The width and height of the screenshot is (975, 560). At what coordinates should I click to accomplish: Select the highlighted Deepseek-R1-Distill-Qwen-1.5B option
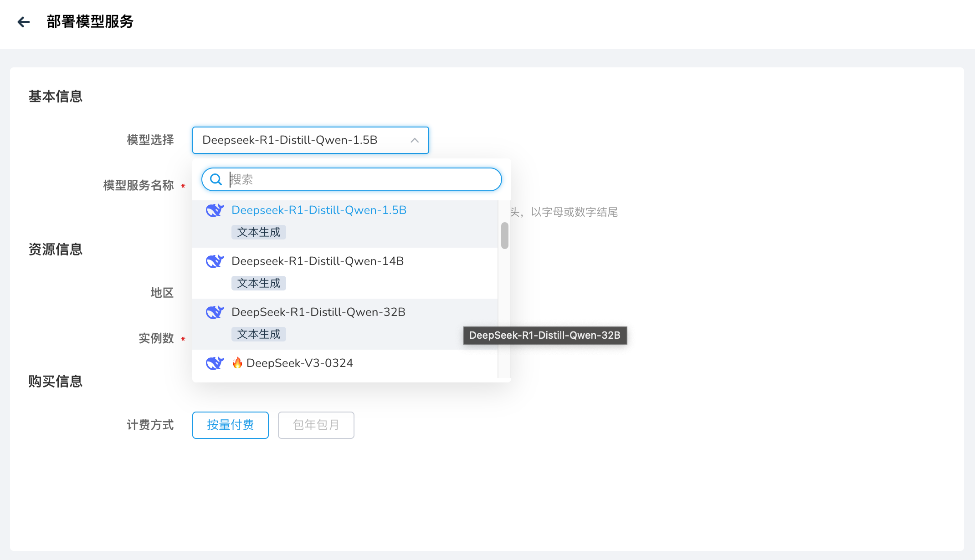click(319, 210)
